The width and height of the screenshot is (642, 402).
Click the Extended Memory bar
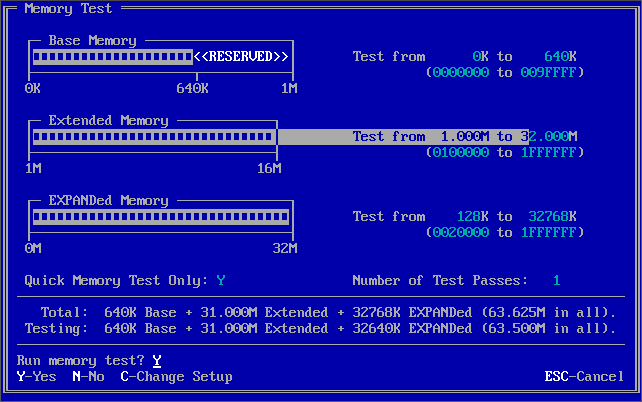154,137
